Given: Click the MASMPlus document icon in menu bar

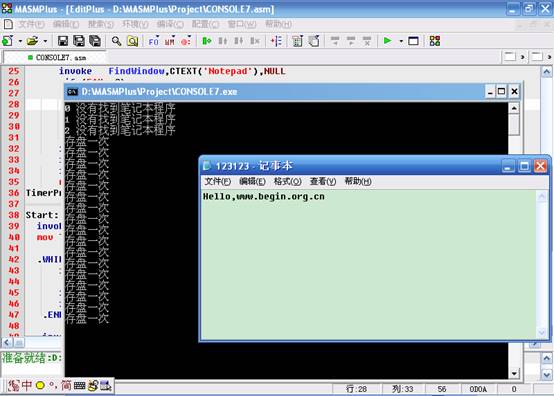Looking at the screenshot, I should pos(8,24).
